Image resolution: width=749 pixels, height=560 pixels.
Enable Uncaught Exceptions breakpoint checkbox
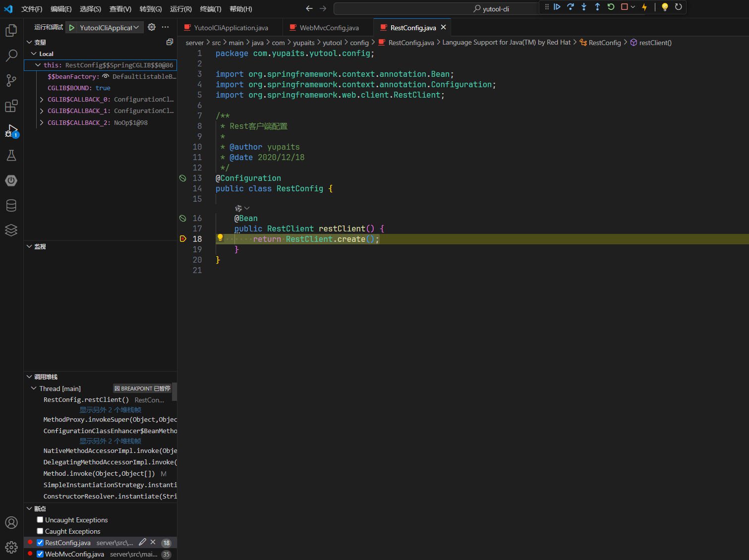(x=40, y=520)
